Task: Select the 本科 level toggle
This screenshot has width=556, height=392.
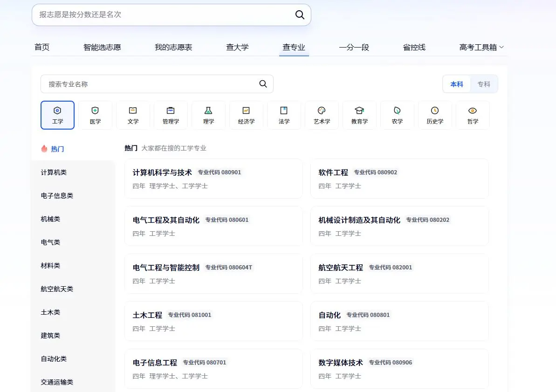Action: [x=457, y=84]
